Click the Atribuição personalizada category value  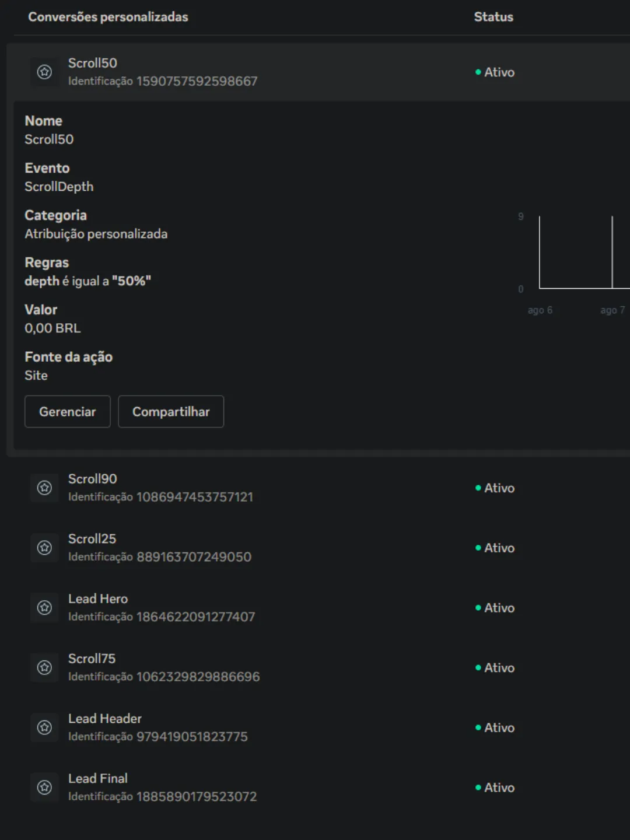click(96, 234)
